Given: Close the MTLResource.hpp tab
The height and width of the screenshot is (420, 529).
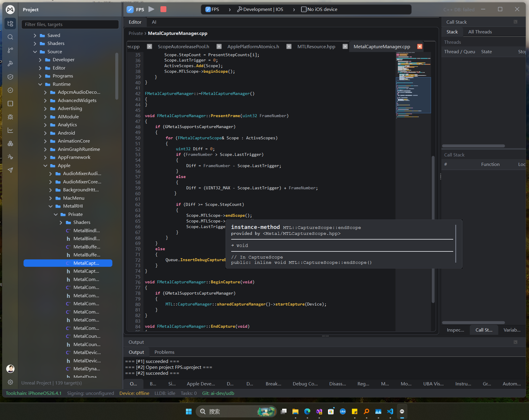Looking at the screenshot, I should (345, 46).
